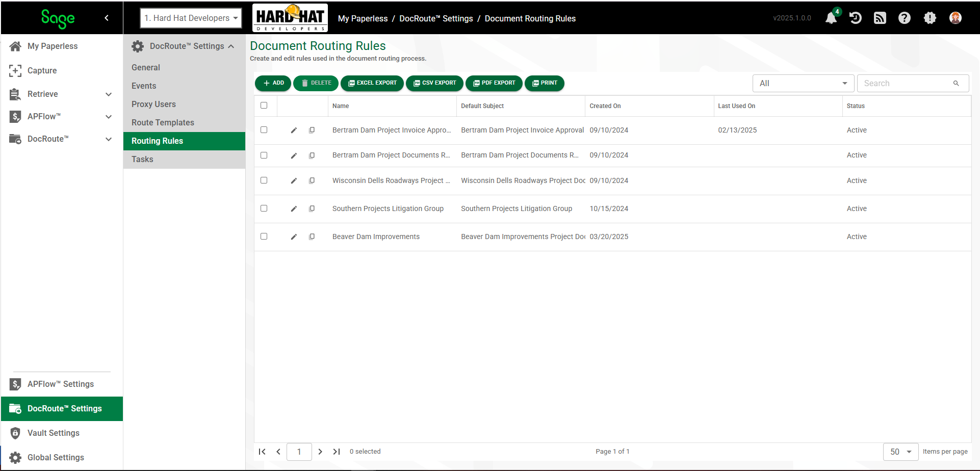Screen dimensions: 980x471
Task: Open Capture in sidebar
Action: click(x=61, y=70)
